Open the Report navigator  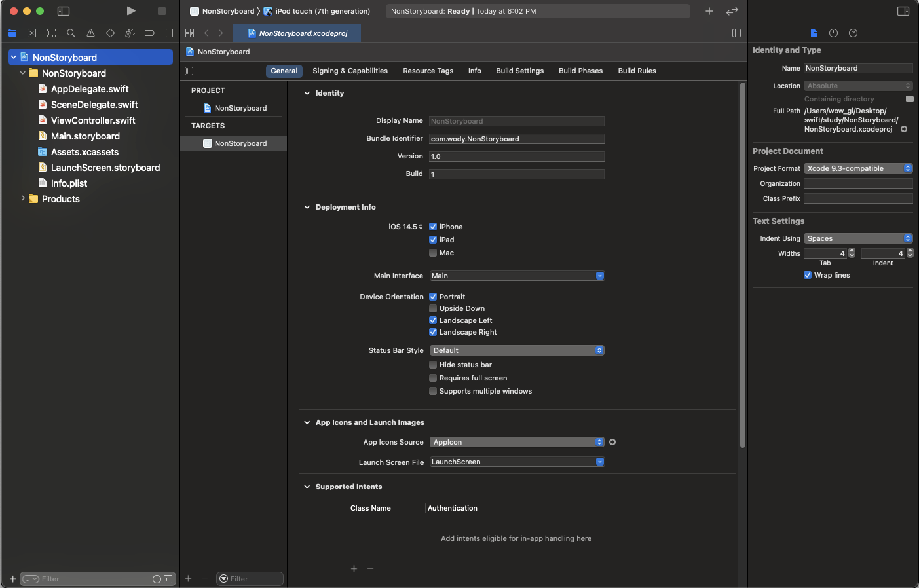click(x=169, y=33)
